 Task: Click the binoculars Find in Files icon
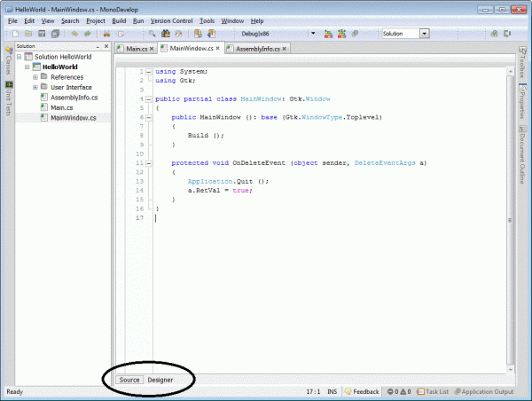(x=166, y=34)
